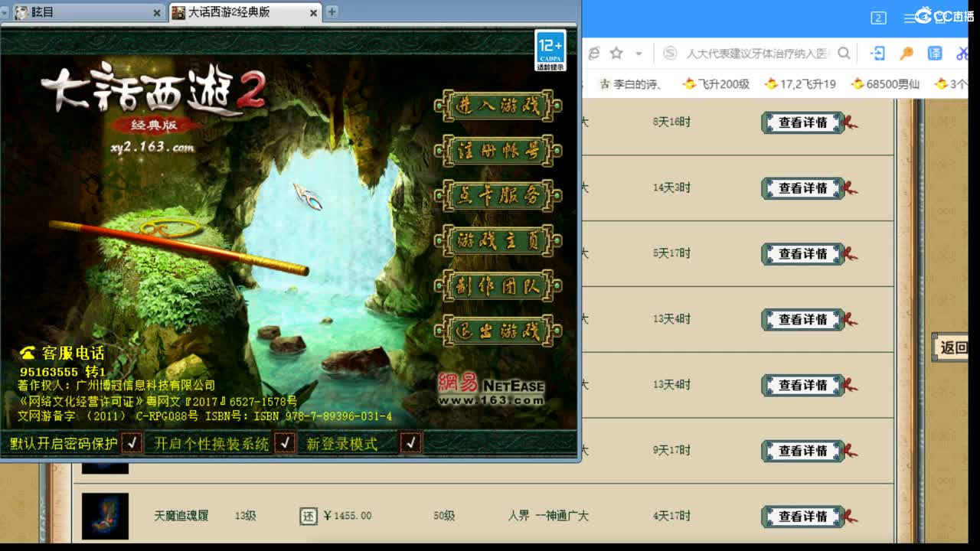Click the 14天3时 remaining time text

671,187
